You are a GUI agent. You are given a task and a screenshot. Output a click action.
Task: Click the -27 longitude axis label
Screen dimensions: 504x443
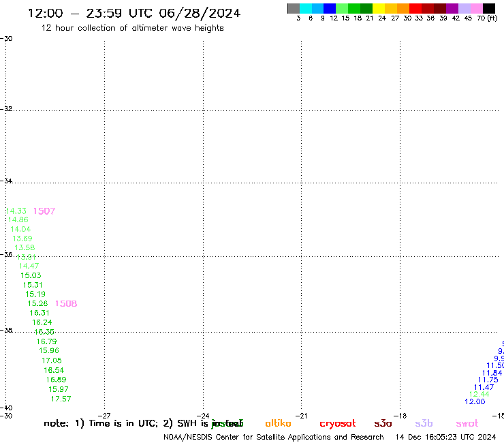[x=104, y=416]
